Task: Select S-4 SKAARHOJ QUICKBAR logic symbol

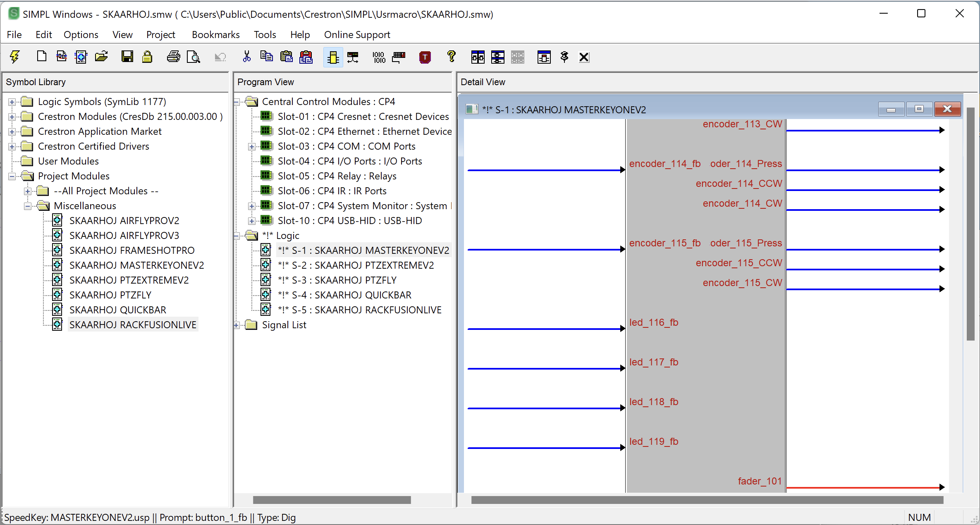Action: pos(344,295)
